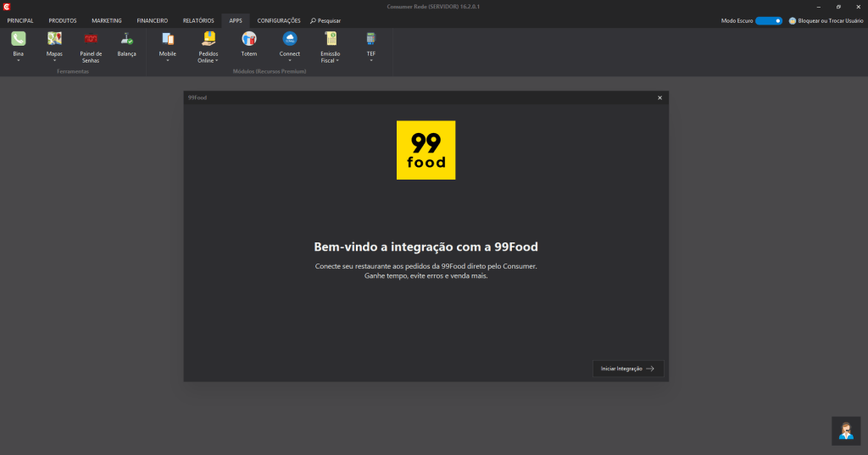Expand the Connect dropdown arrow
Screen dimensions: 868x455
click(290, 60)
